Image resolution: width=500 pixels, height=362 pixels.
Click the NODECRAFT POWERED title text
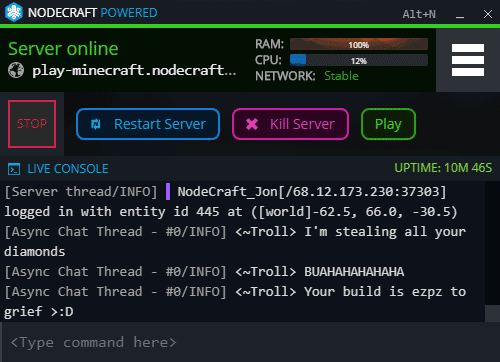93,13
